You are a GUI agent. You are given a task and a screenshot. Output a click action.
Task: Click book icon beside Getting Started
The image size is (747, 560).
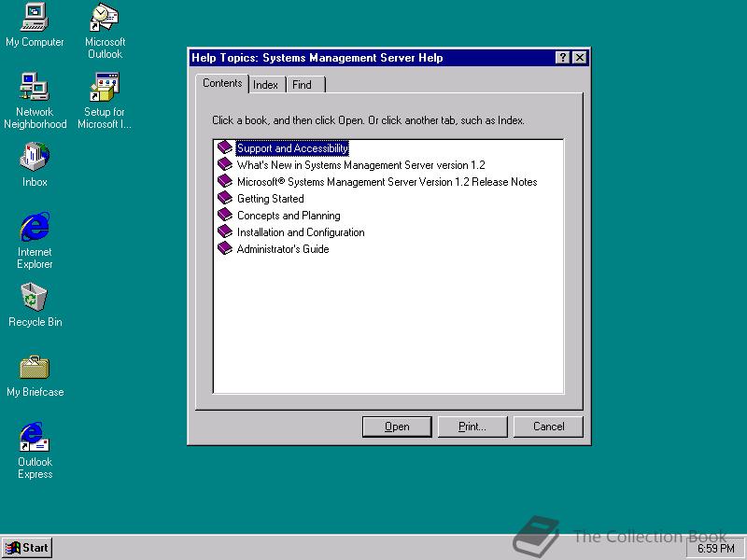(x=225, y=198)
